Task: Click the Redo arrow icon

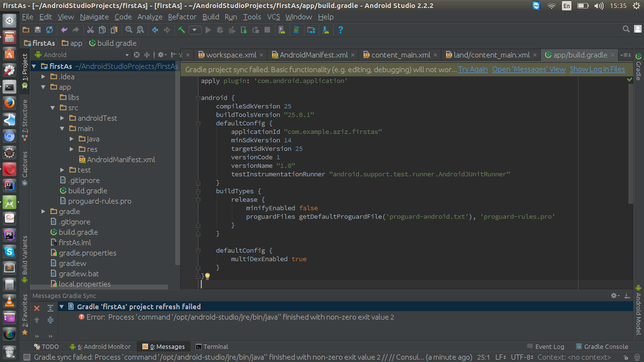Action: tap(75, 30)
